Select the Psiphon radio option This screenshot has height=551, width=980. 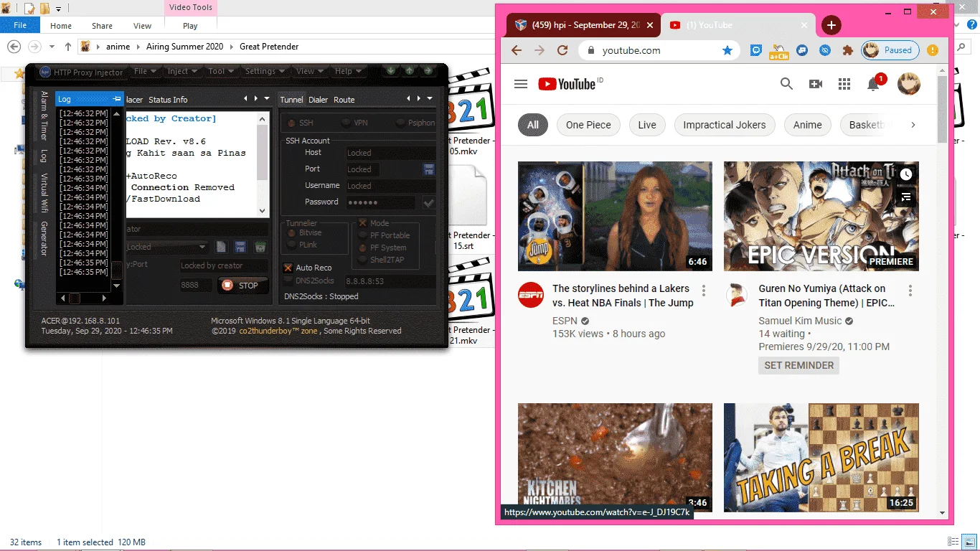400,123
